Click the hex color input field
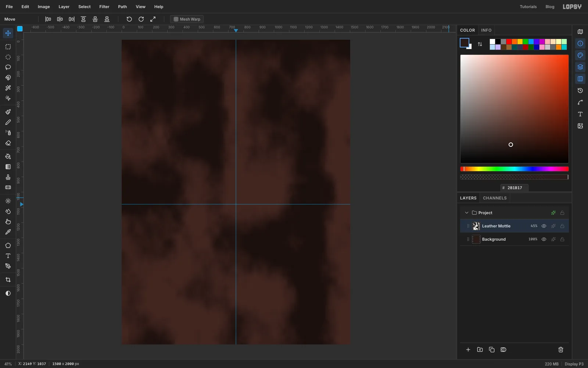 (514, 188)
